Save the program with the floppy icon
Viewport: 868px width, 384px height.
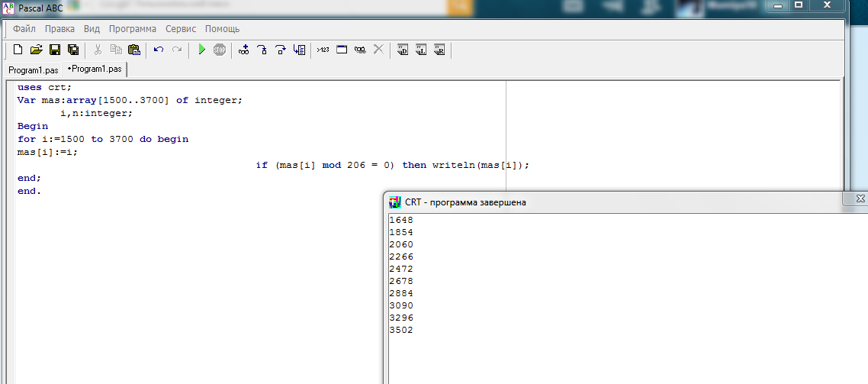[x=55, y=50]
